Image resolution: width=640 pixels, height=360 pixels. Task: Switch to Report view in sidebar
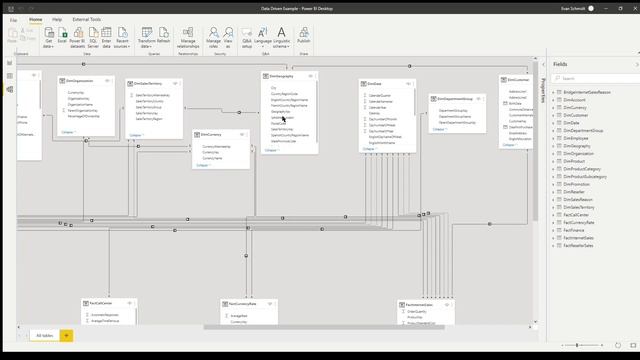10,62
